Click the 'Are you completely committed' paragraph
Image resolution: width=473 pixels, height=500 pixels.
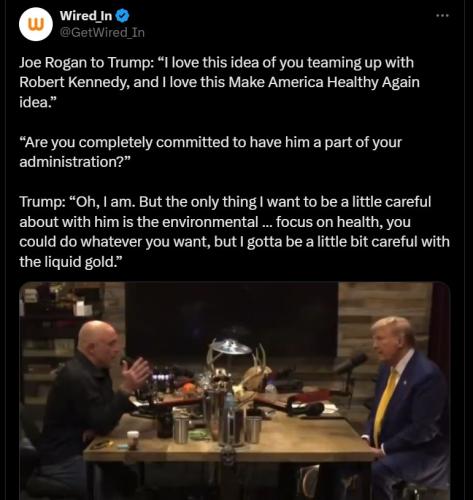point(210,152)
